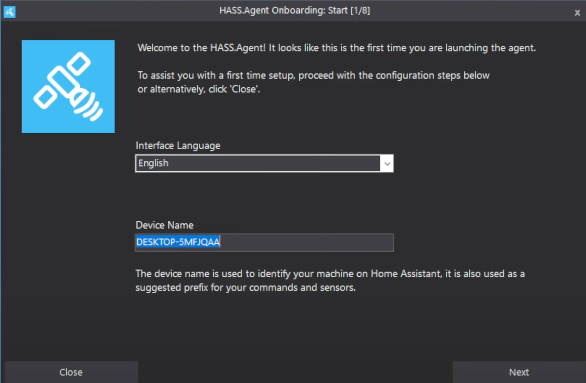Image resolution: width=586 pixels, height=383 pixels.
Task: Click empty space inside Device Name field
Action: [x=306, y=243]
